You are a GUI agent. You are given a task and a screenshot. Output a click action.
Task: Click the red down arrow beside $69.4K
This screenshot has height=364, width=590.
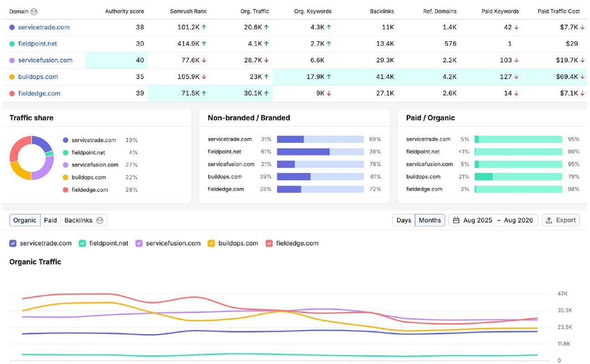pos(582,77)
